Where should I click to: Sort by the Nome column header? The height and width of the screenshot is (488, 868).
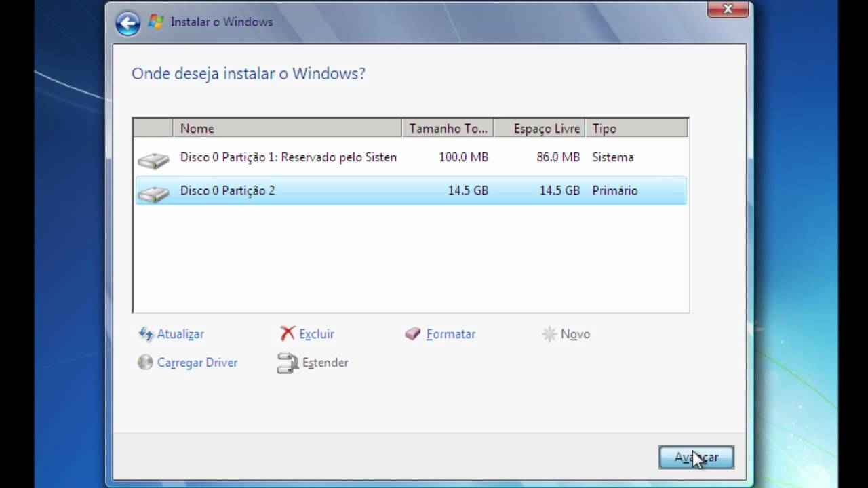coord(288,128)
